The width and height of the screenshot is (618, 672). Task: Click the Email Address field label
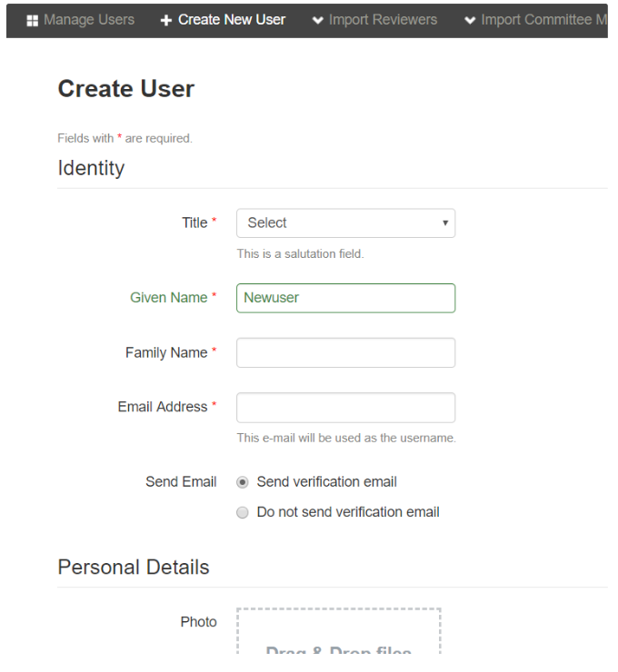pyautogui.click(x=163, y=407)
